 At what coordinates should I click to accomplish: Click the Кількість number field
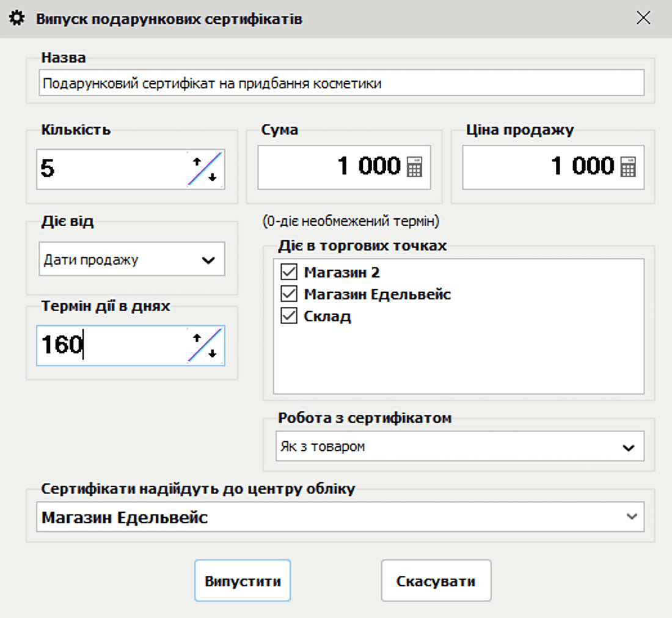click(x=110, y=169)
